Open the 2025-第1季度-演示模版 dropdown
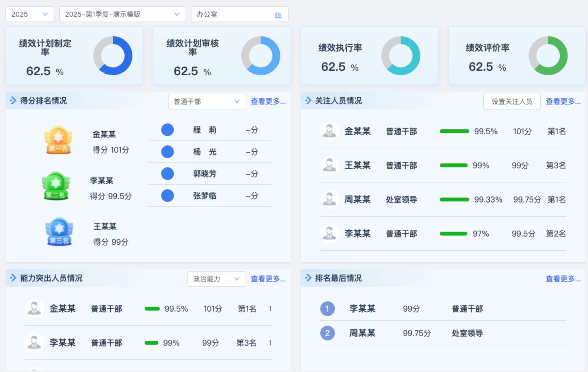The width and height of the screenshot is (588, 372). pos(122,14)
